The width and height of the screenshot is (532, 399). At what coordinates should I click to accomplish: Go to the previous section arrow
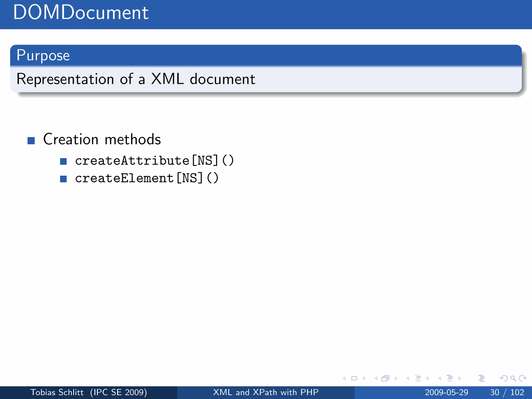[x=440, y=378]
